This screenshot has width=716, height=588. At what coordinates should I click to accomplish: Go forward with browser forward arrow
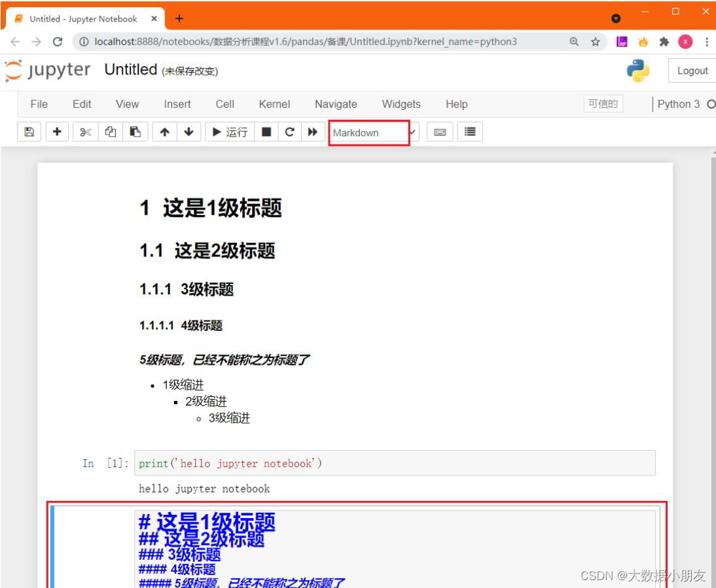pyautogui.click(x=36, y=42)
